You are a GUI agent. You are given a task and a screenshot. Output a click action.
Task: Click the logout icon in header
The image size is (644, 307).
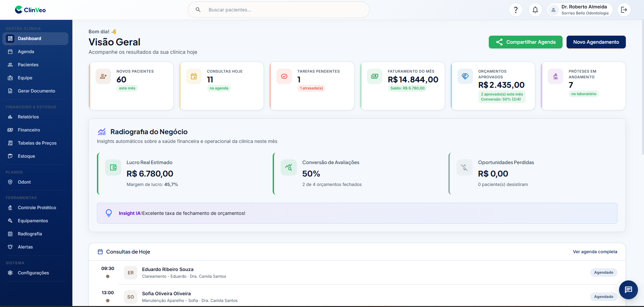624,10
